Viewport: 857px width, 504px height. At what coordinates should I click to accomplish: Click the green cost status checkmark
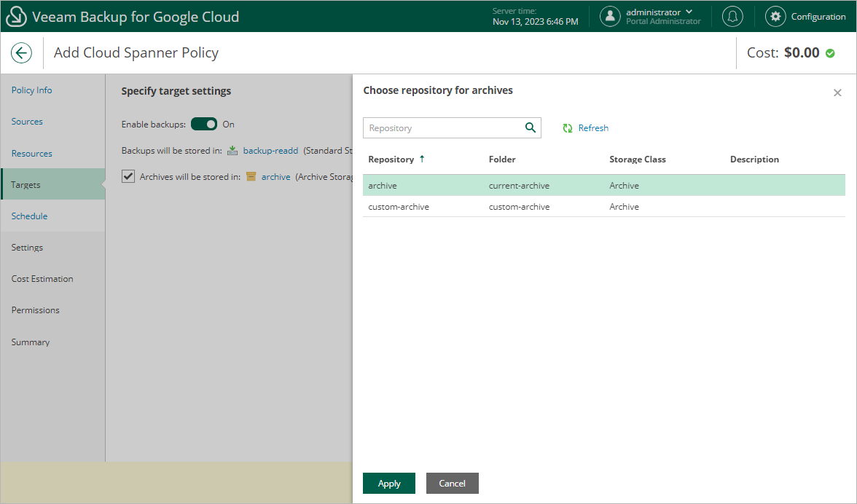[x=829, y=53]
